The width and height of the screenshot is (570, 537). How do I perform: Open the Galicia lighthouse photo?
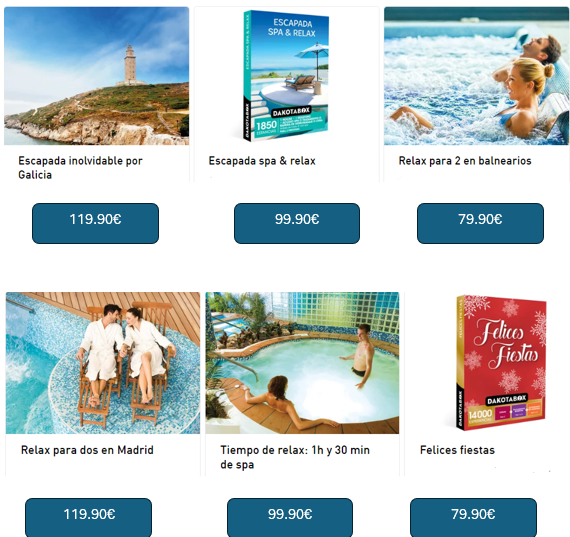coord(96,76)
